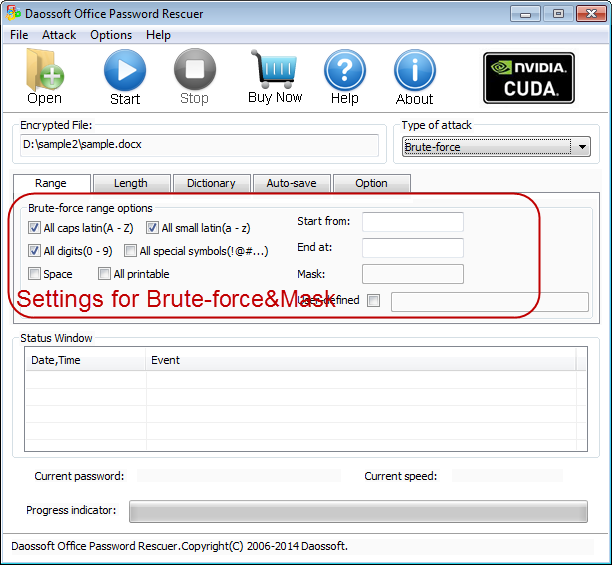The width and height of the screenshot is (612, 565).
Task: Open an encrypted file with the Open folder icon
Action: click(x=44, y=69)
